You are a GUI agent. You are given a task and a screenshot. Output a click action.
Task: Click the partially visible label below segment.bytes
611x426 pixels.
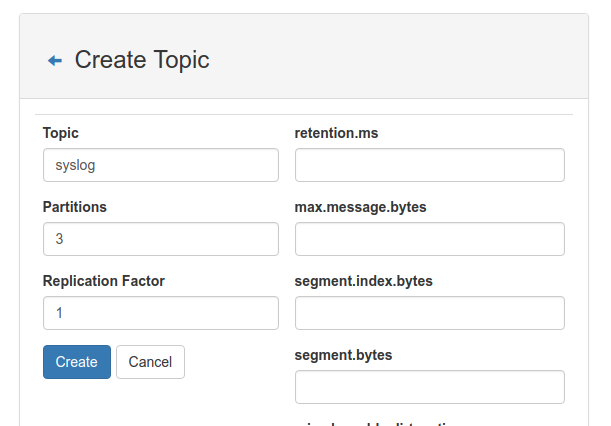[x=374, y=423]
